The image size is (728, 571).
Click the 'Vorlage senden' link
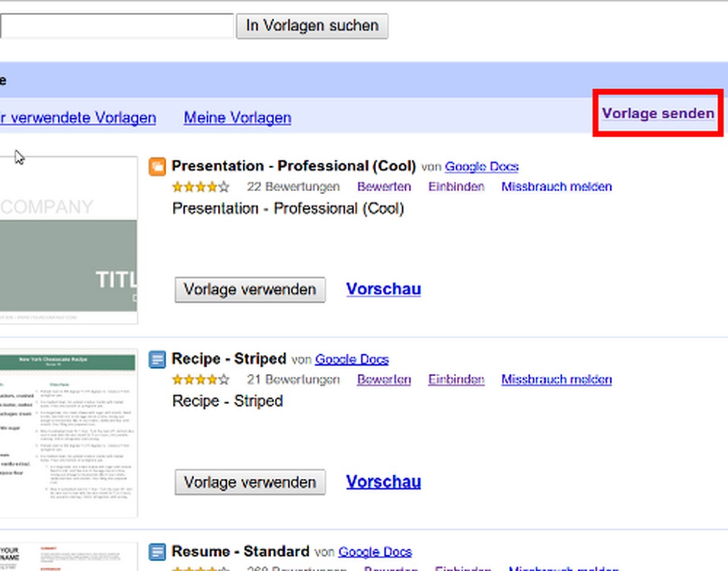click(x=658, y=113)
